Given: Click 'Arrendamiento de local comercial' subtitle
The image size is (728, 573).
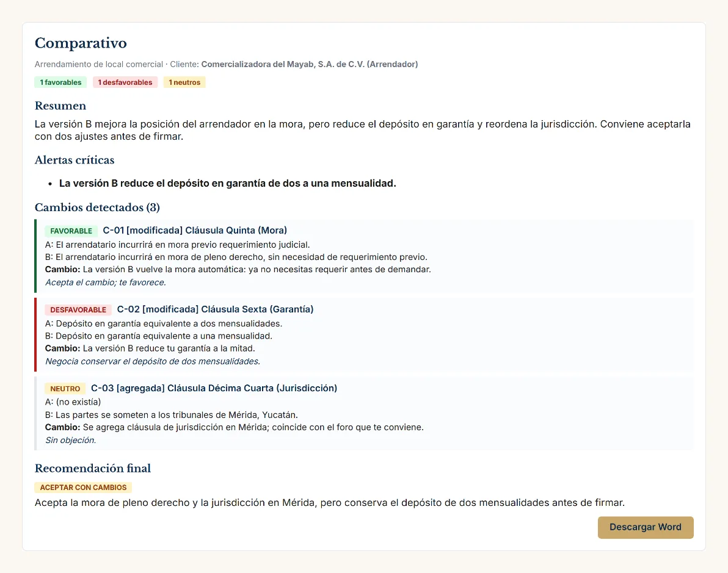Looking at the screenshot, I should 99,64.
